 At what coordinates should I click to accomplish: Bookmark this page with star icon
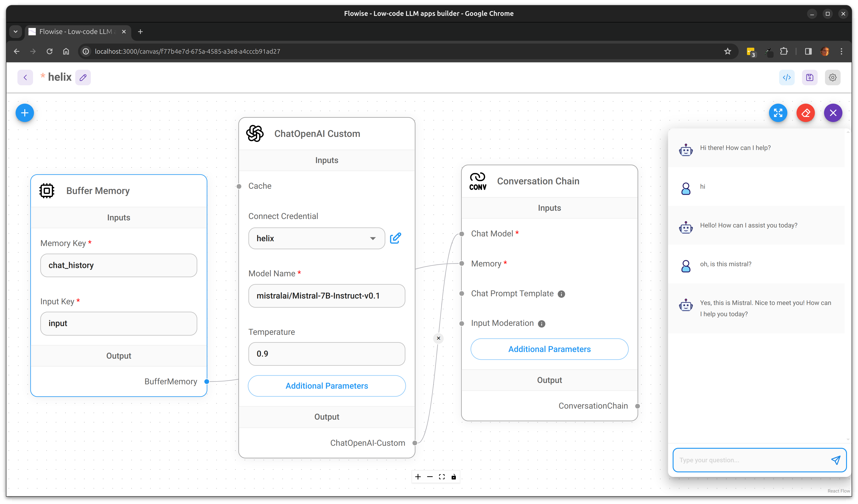[x=728, y=51]
